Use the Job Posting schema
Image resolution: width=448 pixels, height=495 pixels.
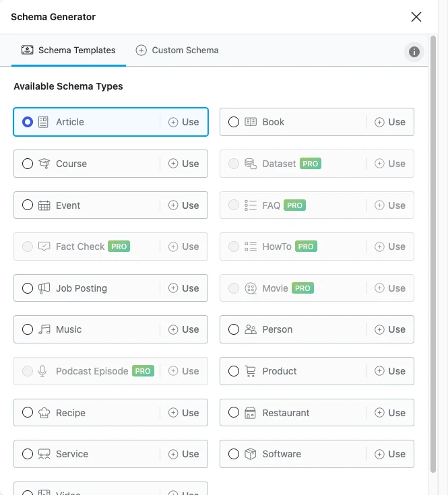[x=184, y=288]
